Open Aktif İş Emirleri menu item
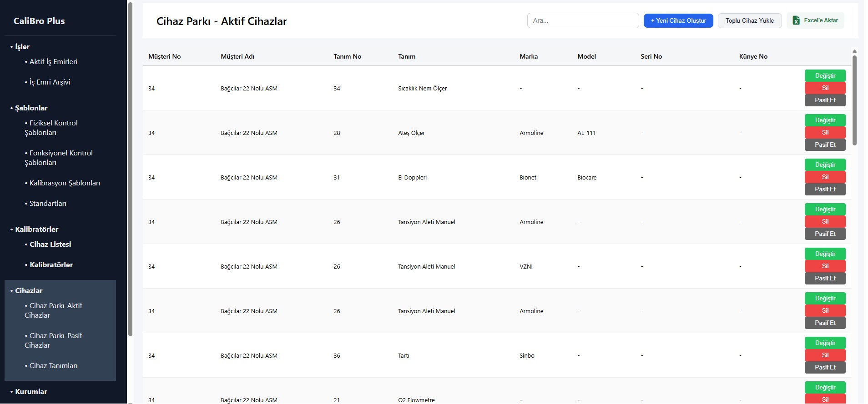This screenshot has width=868, height=404. tap(53, 61)
